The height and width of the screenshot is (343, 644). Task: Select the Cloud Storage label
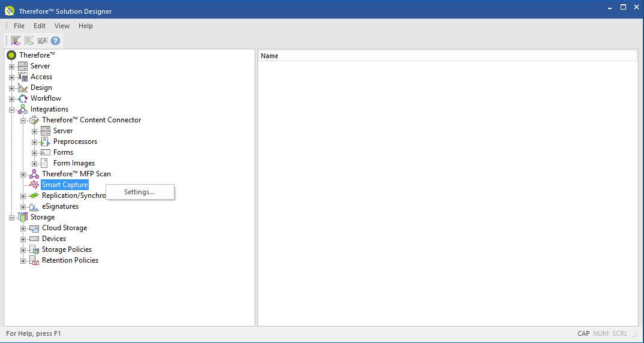(x=65, y=228)
